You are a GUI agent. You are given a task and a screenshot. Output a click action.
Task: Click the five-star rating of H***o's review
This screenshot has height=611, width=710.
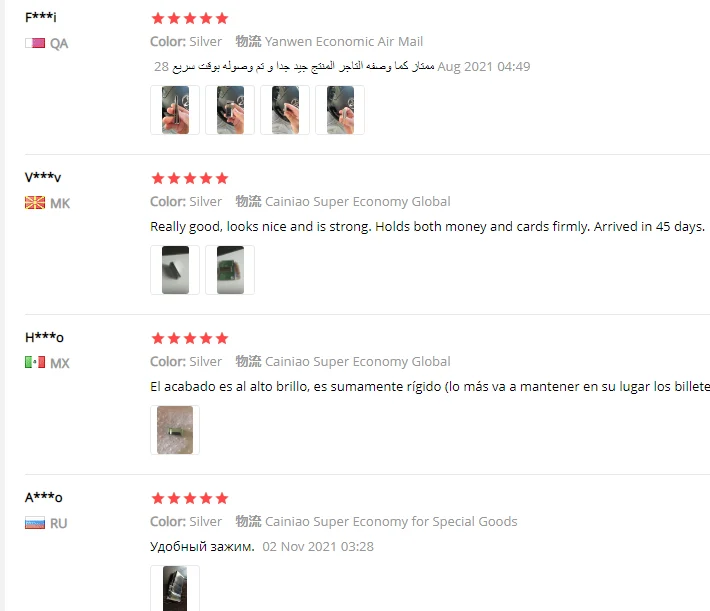[x=190, y=338]
